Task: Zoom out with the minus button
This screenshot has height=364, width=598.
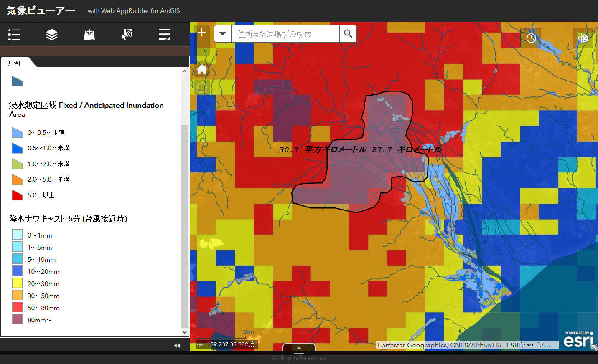Action: click(202, 49)
